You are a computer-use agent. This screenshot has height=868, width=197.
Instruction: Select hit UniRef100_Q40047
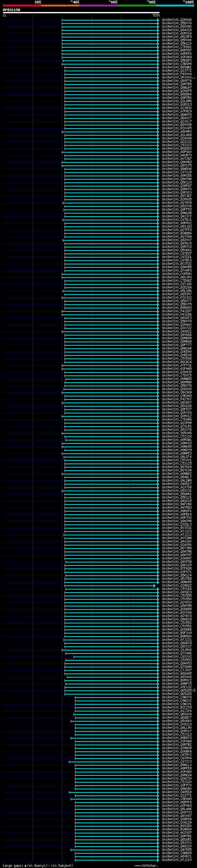[x=177, y=816]
